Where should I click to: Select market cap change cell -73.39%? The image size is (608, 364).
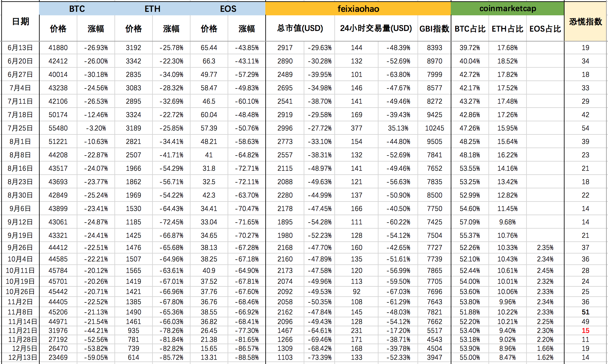[320, 357]
